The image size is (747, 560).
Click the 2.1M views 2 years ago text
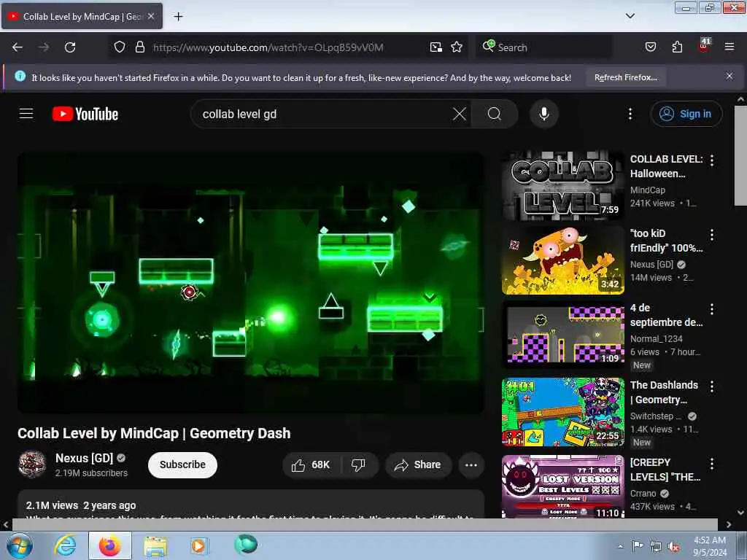[x=81, y=505]
